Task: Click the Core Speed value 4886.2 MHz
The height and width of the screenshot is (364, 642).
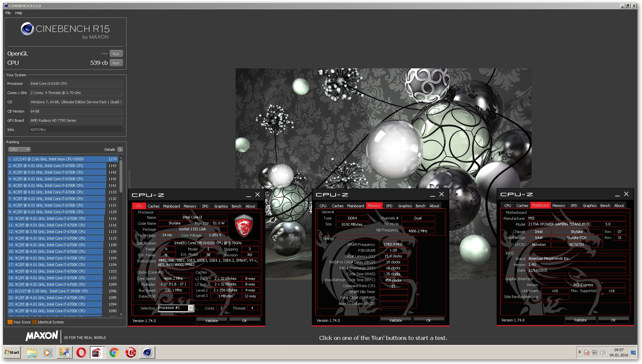Action: [x=174, y=279]
